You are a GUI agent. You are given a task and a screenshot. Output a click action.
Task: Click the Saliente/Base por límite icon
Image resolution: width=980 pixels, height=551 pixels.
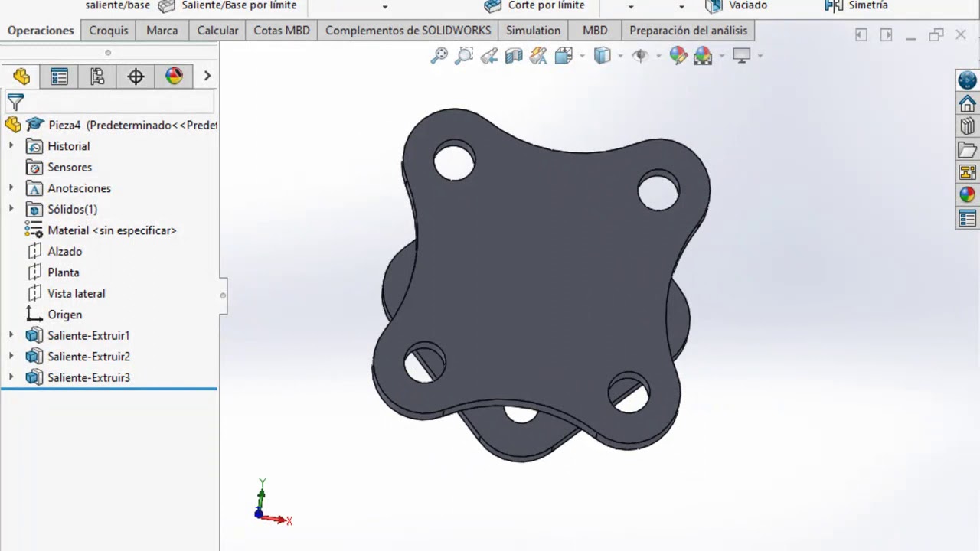(166, 6)
